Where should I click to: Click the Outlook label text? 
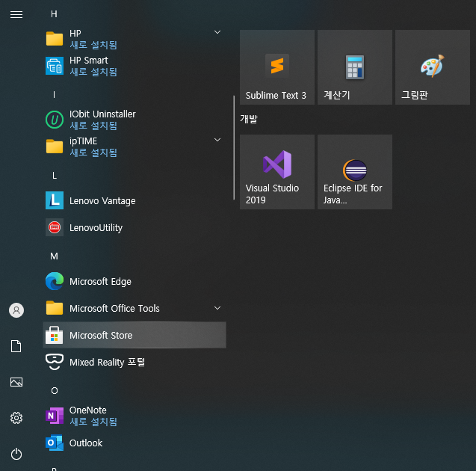click(86, 443)
